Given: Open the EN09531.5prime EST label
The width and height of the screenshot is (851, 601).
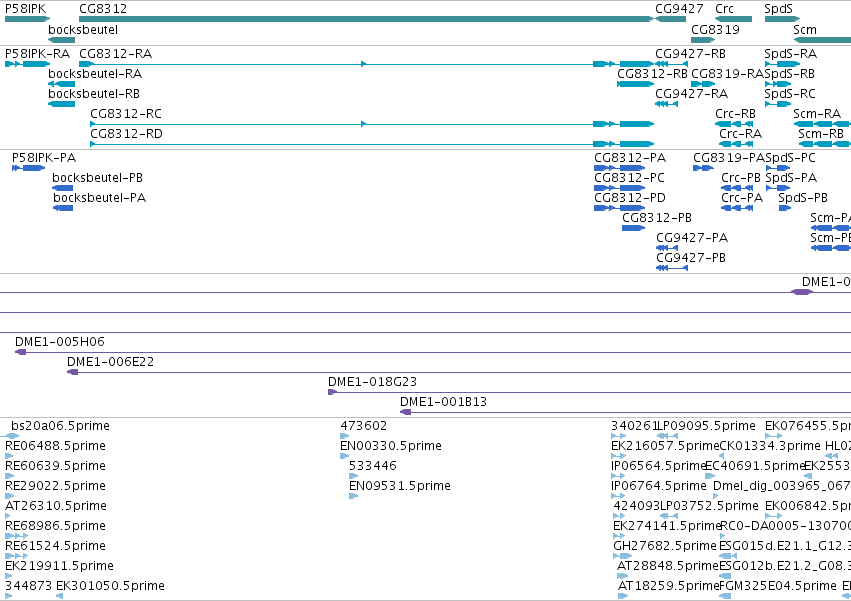Looking at the screenshot, I should coord(399,486).
